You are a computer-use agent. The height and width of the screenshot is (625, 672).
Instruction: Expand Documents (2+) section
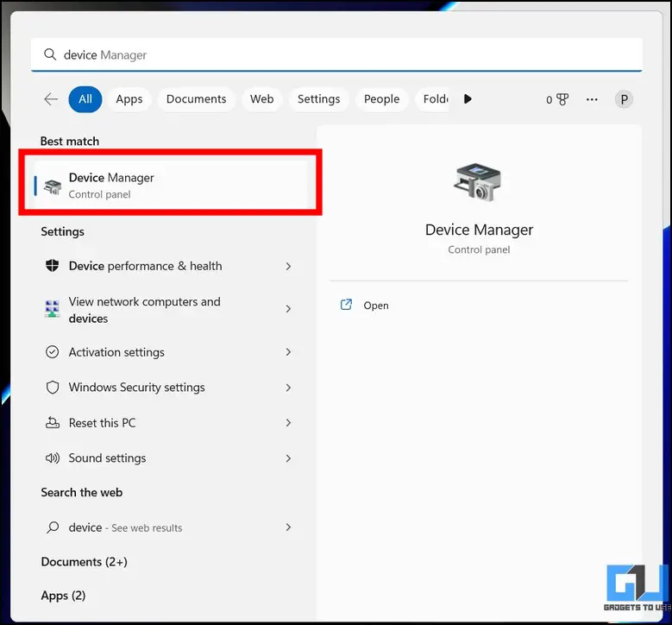(84, 562)
